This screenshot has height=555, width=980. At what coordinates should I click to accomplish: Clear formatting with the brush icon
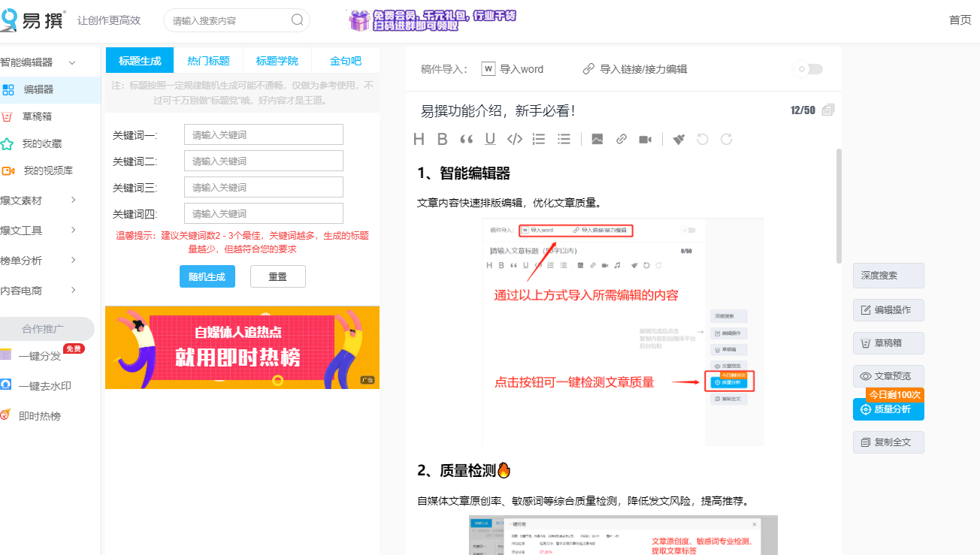tap(679, 139)
